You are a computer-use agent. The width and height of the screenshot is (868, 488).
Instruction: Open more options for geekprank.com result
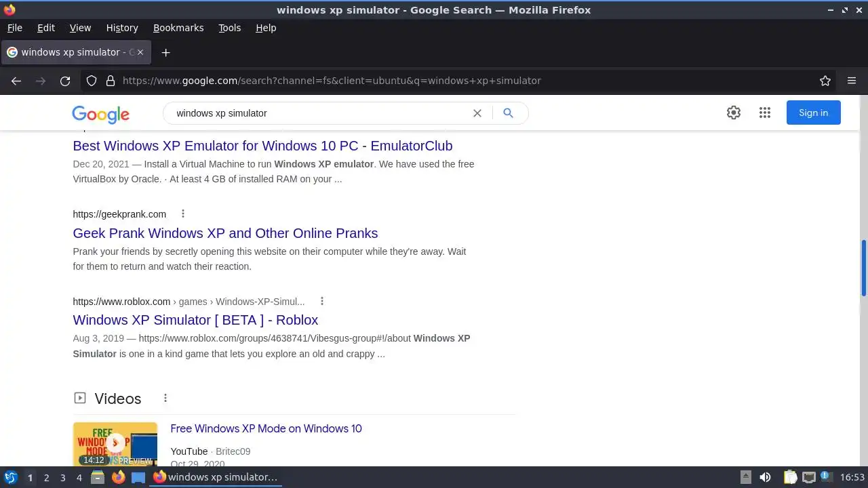[x=182, y=213]
